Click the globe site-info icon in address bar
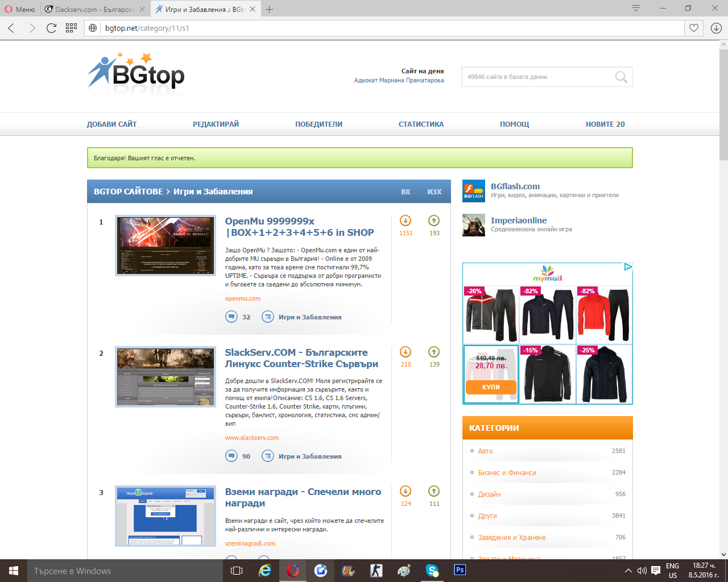728x582 pixels. (93, 28)
